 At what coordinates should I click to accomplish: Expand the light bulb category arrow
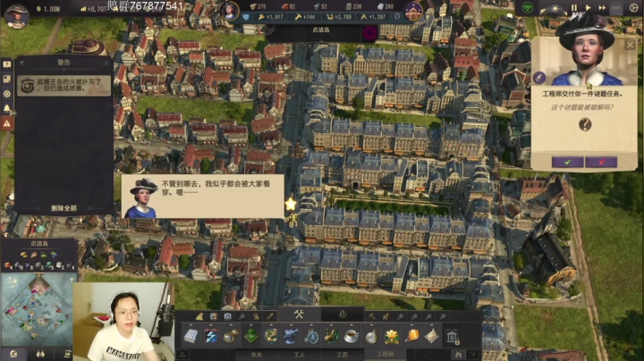point(412,326)
